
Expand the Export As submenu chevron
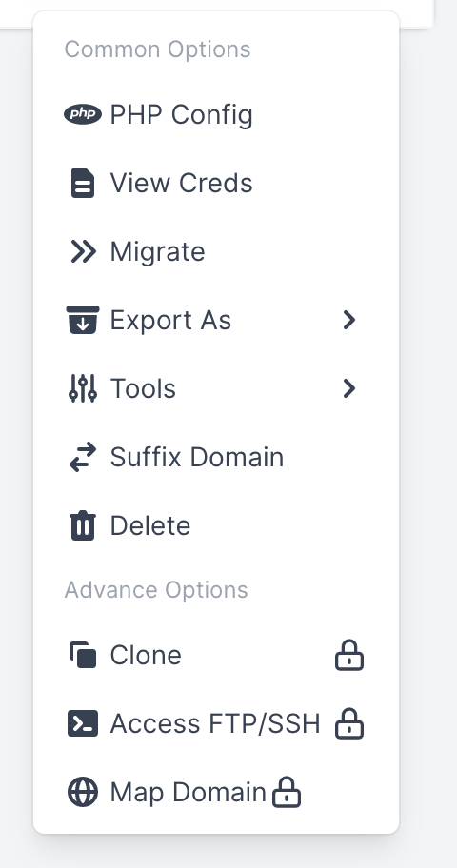click(349, 320)
